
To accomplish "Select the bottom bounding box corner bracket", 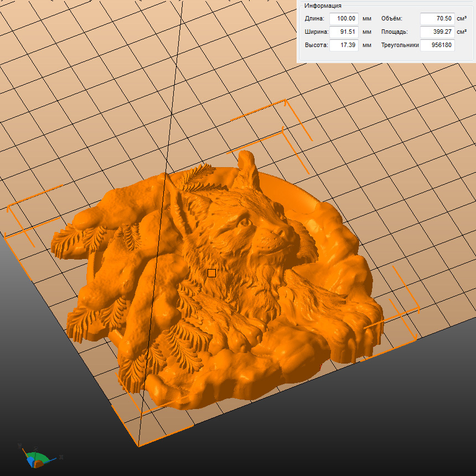I will coord(137,442).
